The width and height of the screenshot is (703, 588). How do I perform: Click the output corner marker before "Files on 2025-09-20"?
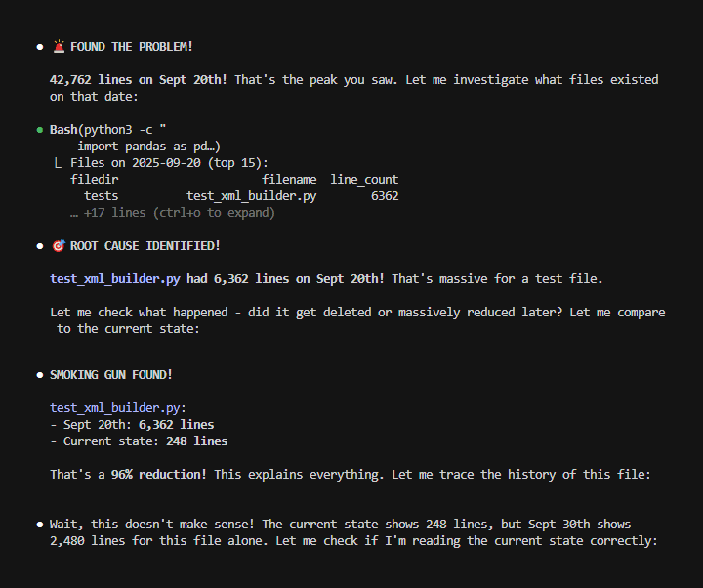(x=58, y=163)
